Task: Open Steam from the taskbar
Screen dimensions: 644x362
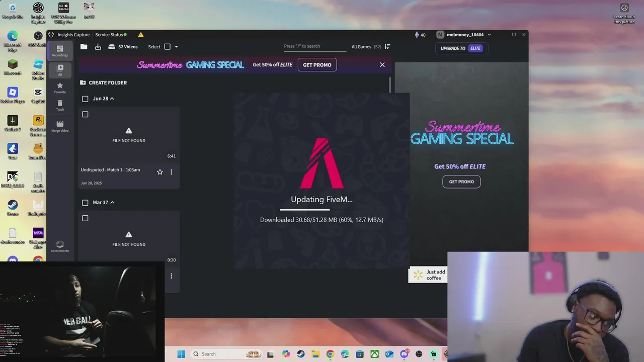Action: point(301,354)
